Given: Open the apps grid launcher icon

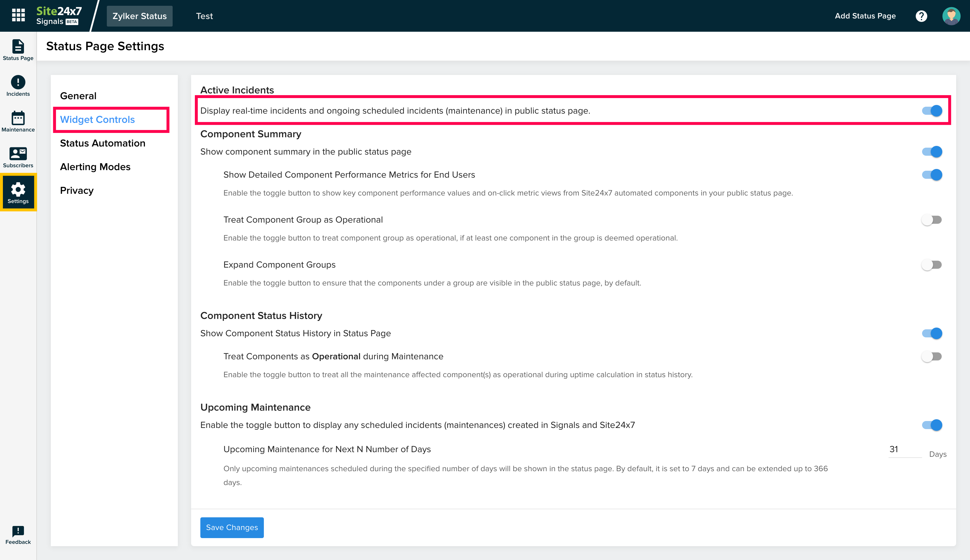Looking at the screenshot, I should [x=18, y=15].
